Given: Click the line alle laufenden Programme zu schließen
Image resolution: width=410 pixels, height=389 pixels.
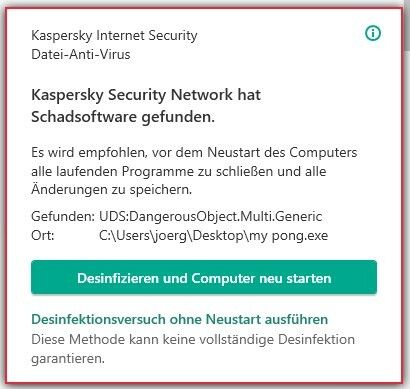Looking at the screenshot, I should click(x=179, y=171).
